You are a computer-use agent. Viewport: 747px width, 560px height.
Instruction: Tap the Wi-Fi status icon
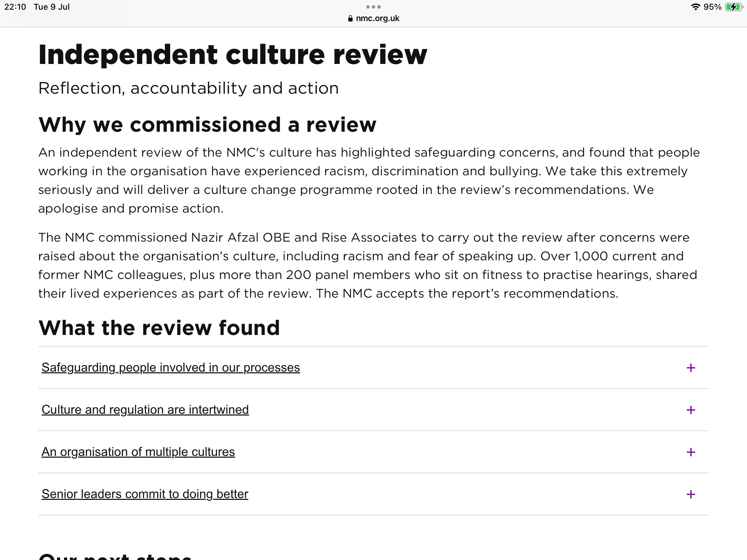tap(695, 7)
